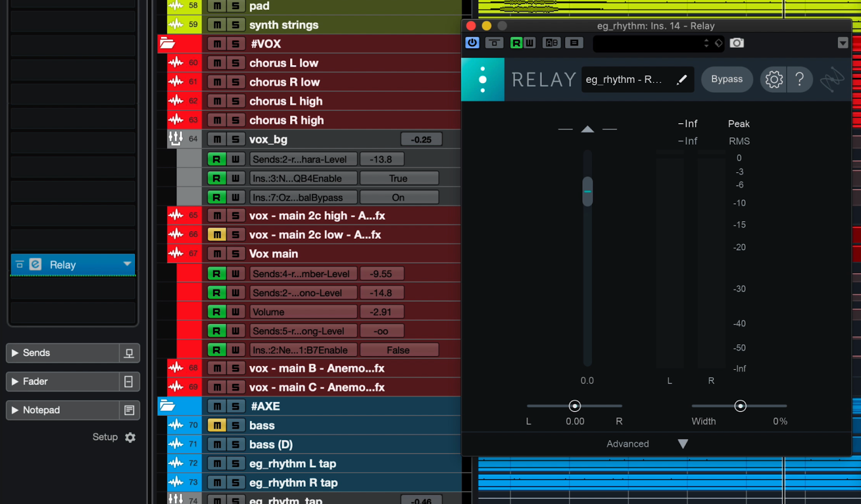Viewport: 861px width, 504px height.
Task: Click Notepad section icon
Action: [x=129, y=410]
